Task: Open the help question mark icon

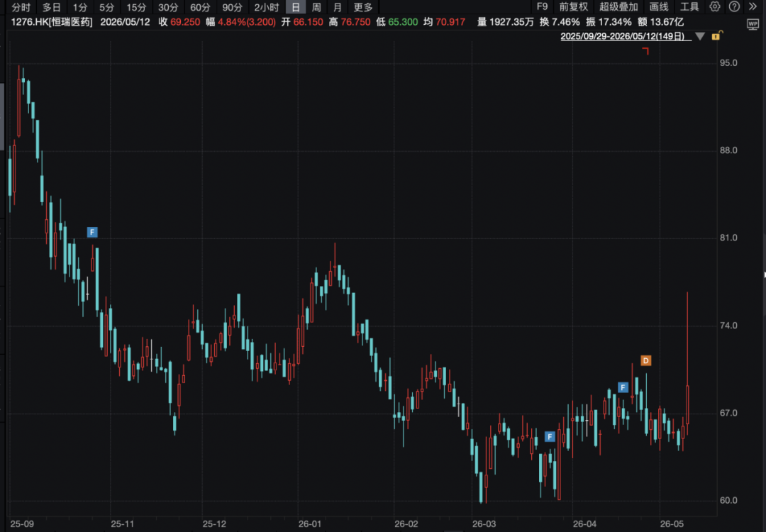Action: click(734, 7)
